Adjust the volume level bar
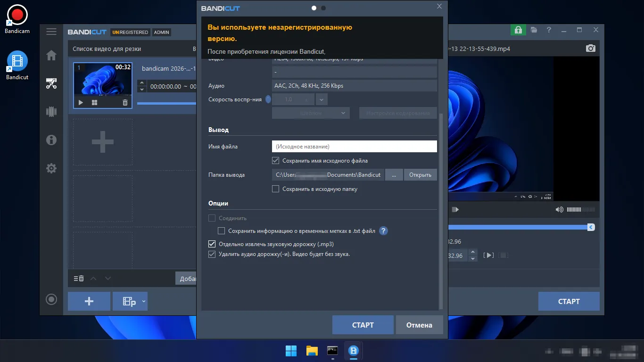The height and width of the screenshot is (362, 644). 581,209
